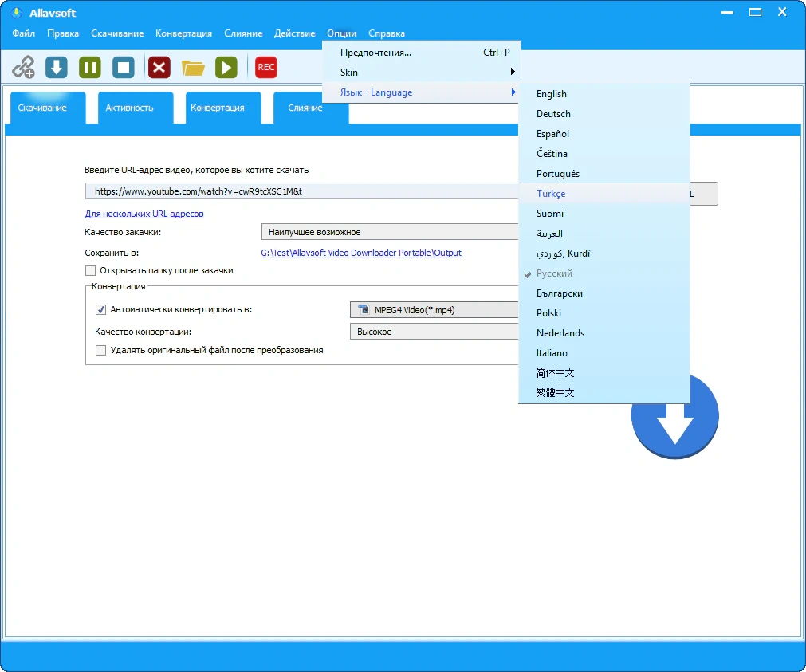Viewport: 806px width, 672px height.
Task: Click 'Для нескольких URL-адресов' link
Action: tap(144, 214)
